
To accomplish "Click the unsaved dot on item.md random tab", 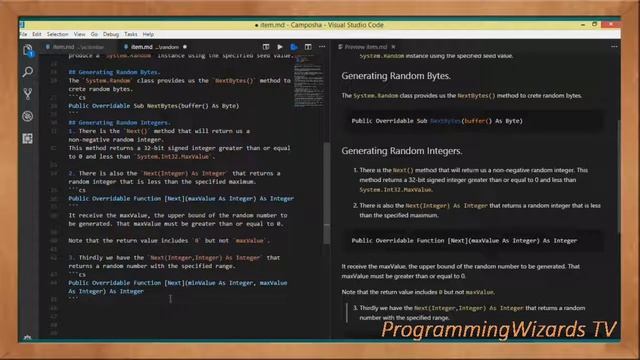I will click(185, 47).
